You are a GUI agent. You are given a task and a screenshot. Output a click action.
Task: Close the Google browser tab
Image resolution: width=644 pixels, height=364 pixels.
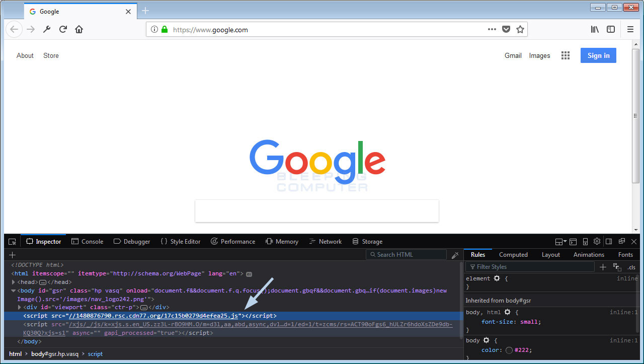(x=128, y=11)
